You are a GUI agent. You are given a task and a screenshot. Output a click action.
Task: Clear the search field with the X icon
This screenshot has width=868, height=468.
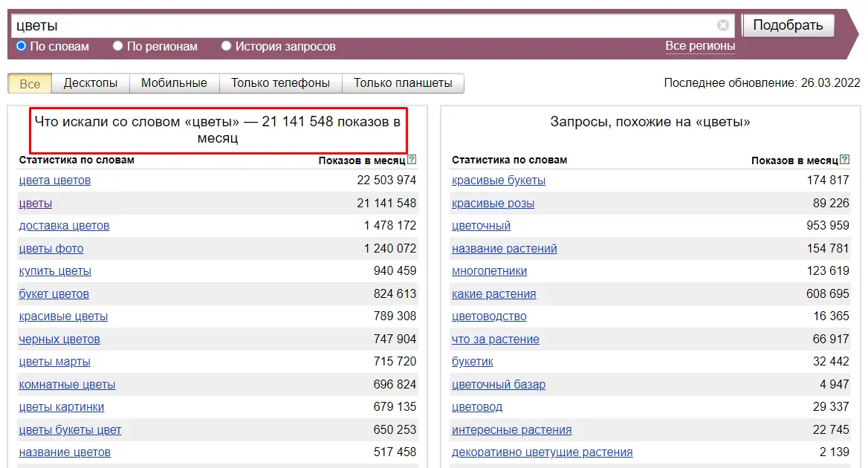pos(722,25)
